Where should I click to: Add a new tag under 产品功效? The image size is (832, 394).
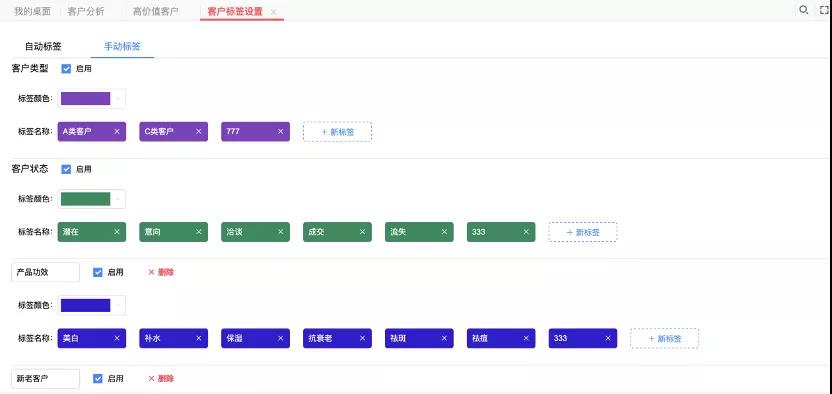click(665, 338)
